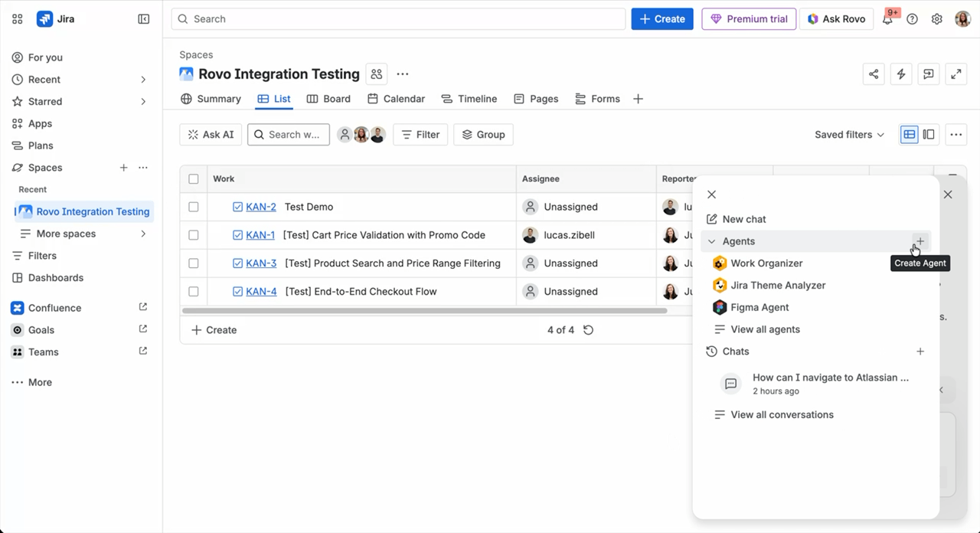
Task: Open the KAN-1 work item link
Action: (260, 235)
